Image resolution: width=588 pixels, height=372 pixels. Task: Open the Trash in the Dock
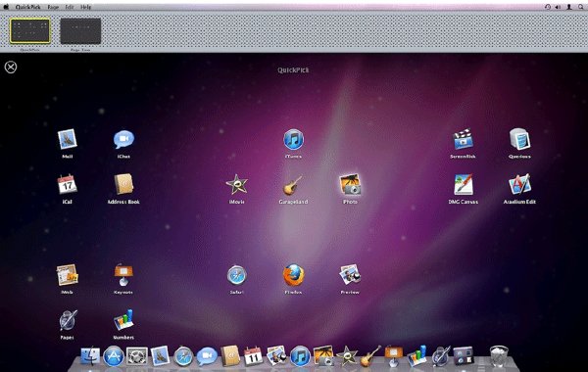point(499,356)
